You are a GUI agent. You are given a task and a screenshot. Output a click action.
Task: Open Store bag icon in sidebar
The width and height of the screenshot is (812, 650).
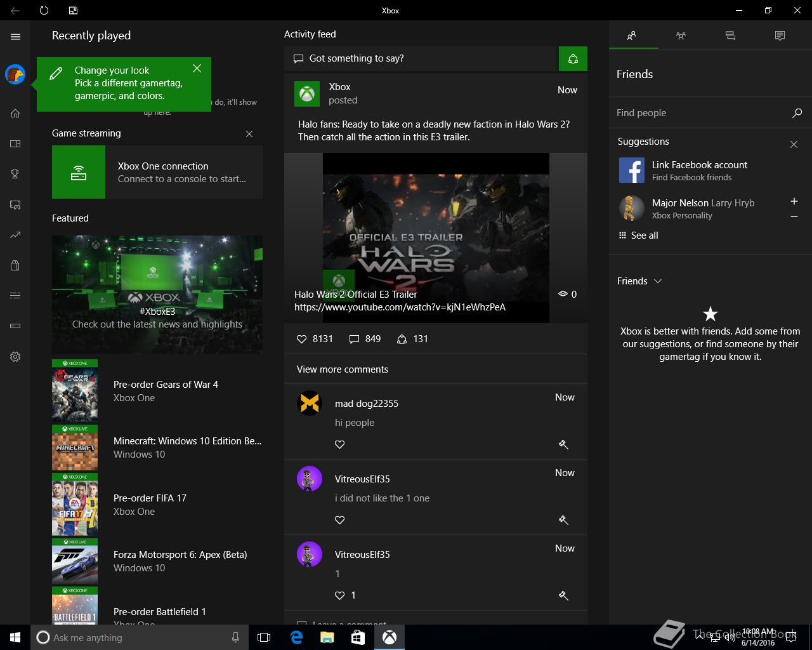coord(15,265)
